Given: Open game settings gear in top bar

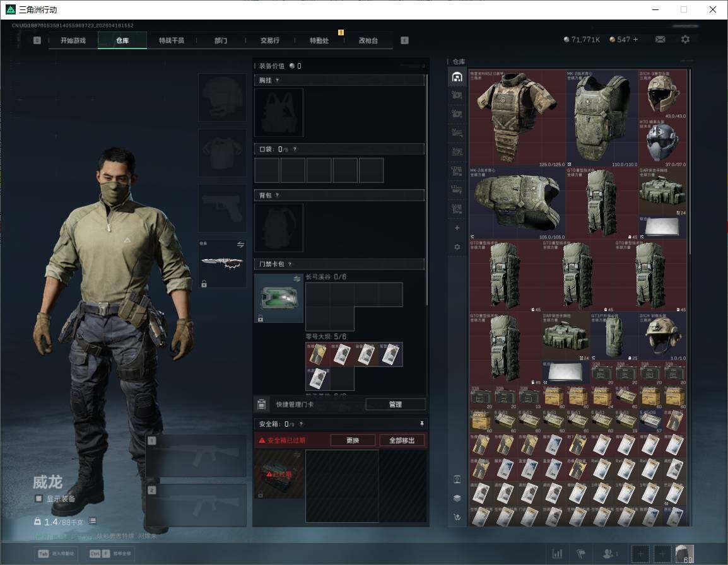Looking at the screenshot, I should 685,40.
